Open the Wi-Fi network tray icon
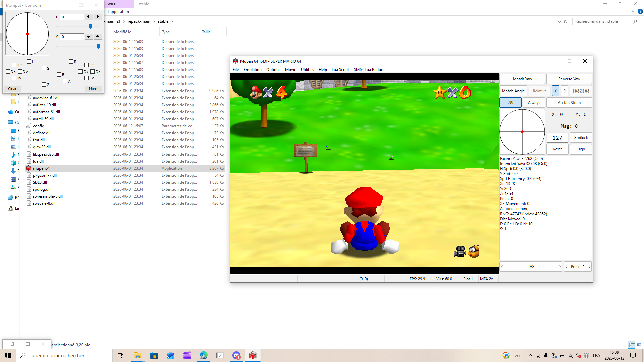This screenshot has width=644, height=362. [x=571, y=355]
